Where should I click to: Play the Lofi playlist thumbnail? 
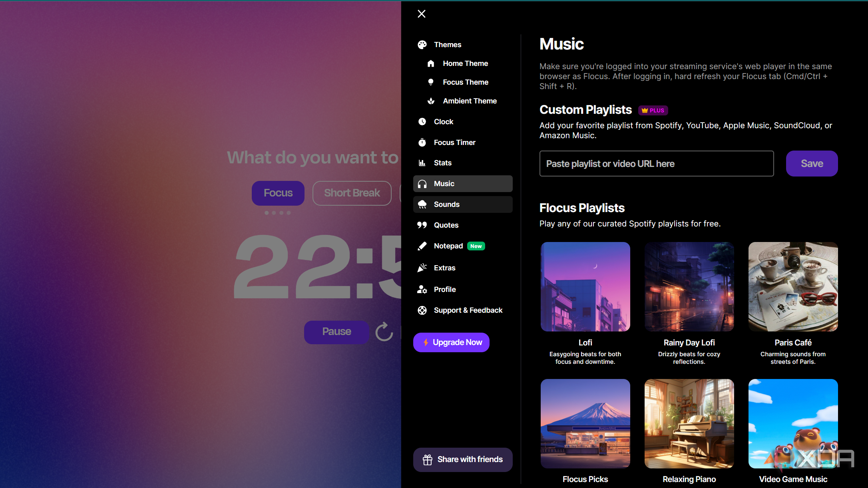point(585,287)
